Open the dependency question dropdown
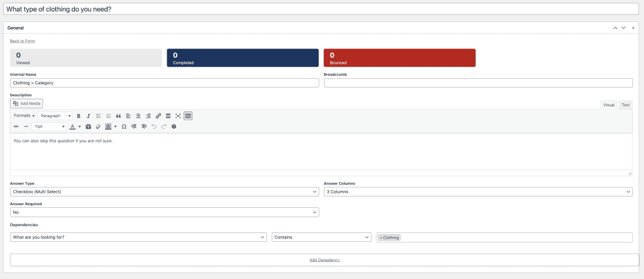 click(138, 237)
